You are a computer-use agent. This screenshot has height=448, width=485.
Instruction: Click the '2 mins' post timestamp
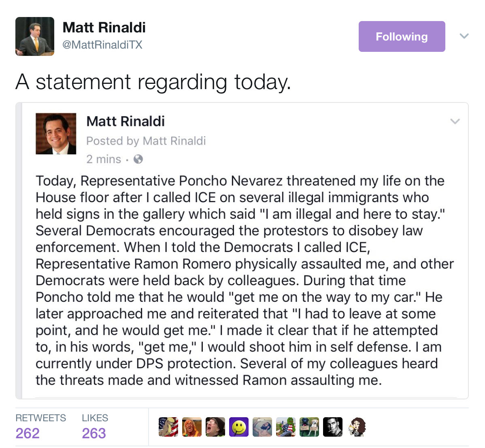coord(104,159)
